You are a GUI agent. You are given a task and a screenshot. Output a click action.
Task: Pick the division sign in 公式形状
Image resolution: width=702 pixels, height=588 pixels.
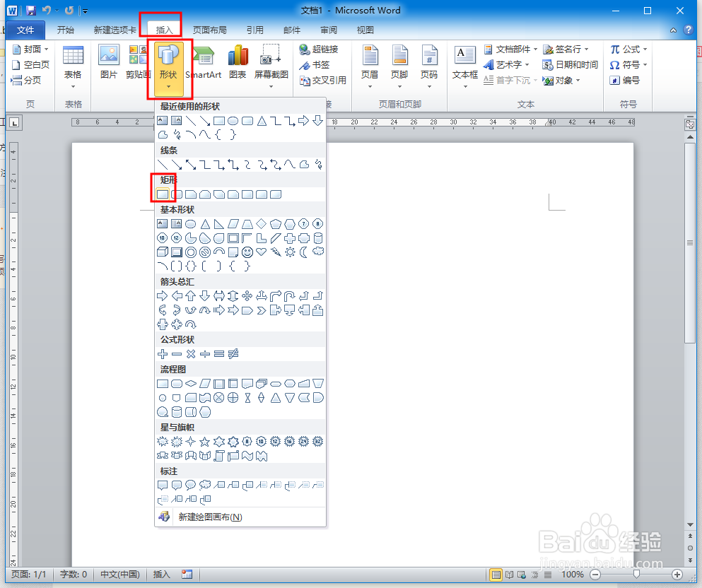[x=204, y=354]
